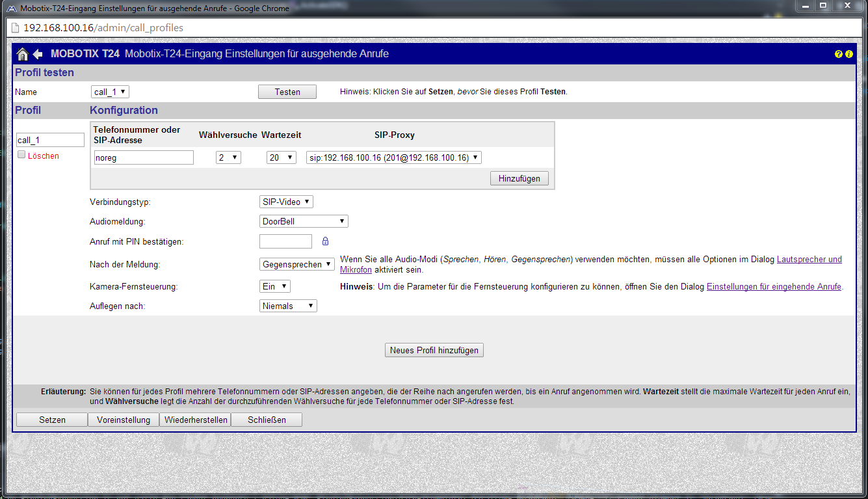Image resolution: width=868 pixels, height=499 pixels.
Task: Click the Telefonnummer field containing noreg
Action: pos(144,157)
